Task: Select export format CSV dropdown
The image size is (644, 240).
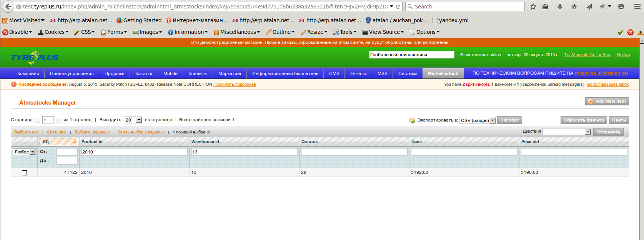Action: [x=478, y=120]
